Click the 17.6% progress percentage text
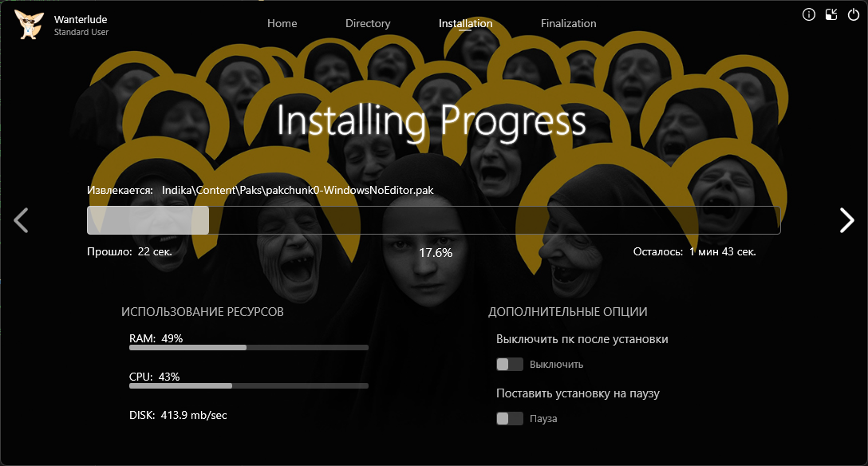The image size is (868, 466). (x=436, y=253)
